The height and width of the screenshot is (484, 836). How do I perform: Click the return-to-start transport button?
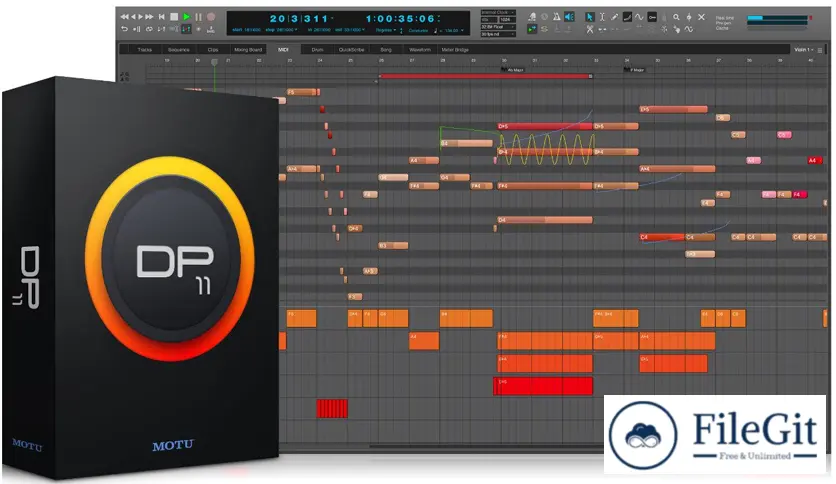[x=162, y=17]
